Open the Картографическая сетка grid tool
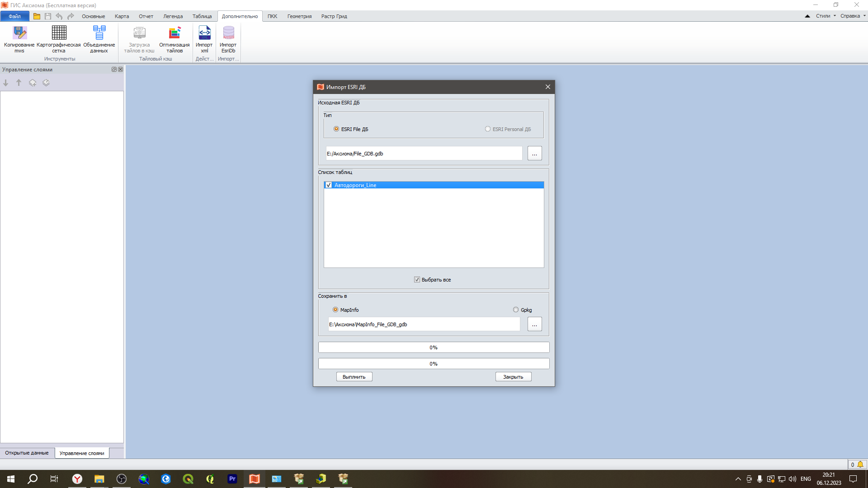The width and height of the screenshot is (868, 488). [59, 33]
